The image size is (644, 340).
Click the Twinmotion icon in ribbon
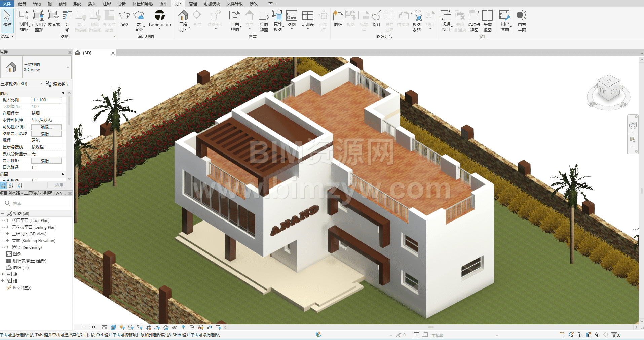pyautogui.click(x=159, y=15)
